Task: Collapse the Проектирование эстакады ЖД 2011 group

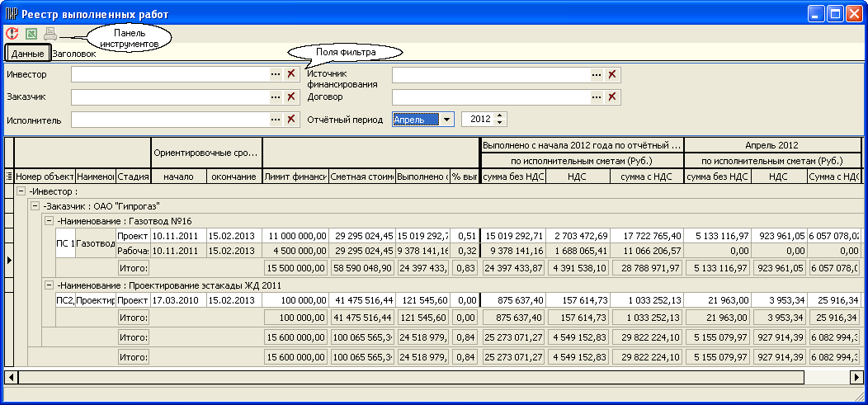Action: (49, 285)
